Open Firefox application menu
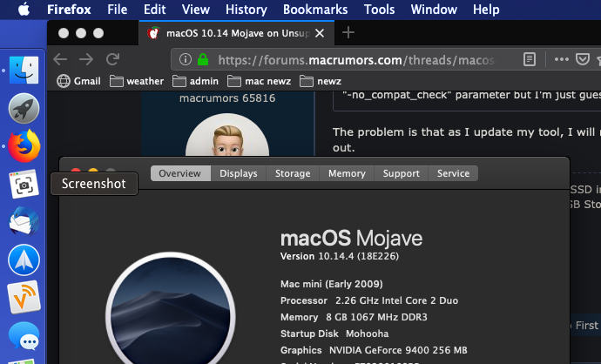Viewport: 601px width, 364px height. pyautogui.click(x=69, y=10)
